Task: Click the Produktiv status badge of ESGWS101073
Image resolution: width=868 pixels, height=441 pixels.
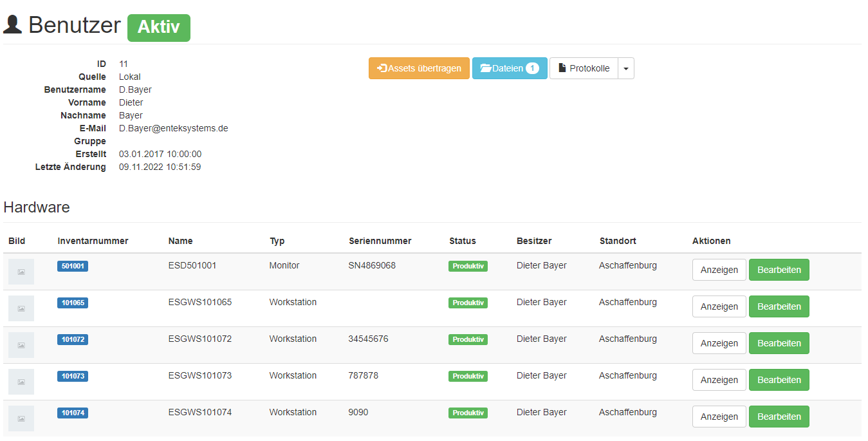Action: coord(468,376)
